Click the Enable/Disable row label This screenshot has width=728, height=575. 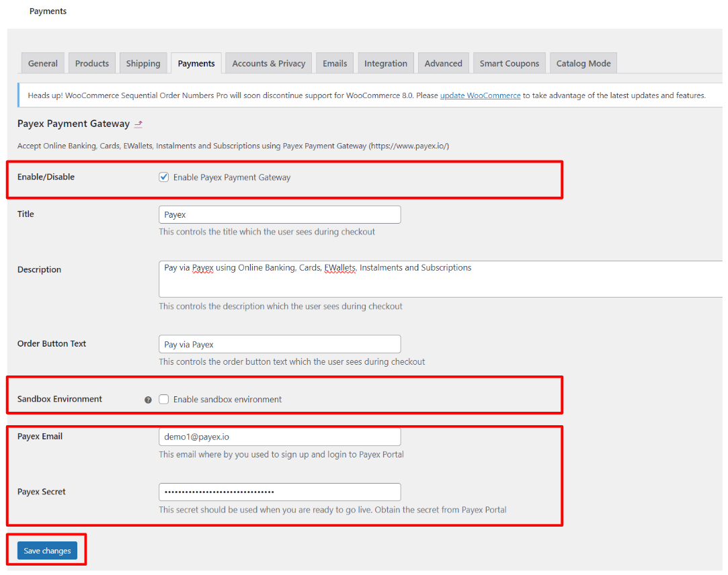point(46,177)
